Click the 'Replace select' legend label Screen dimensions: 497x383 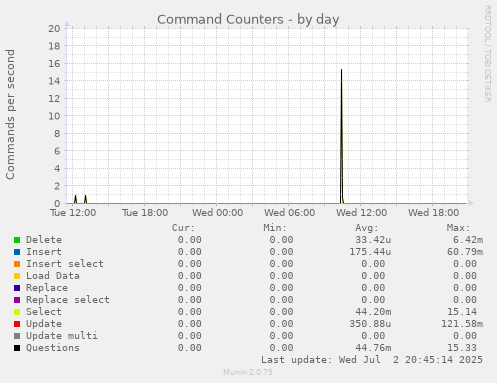[x=68, y=300]
